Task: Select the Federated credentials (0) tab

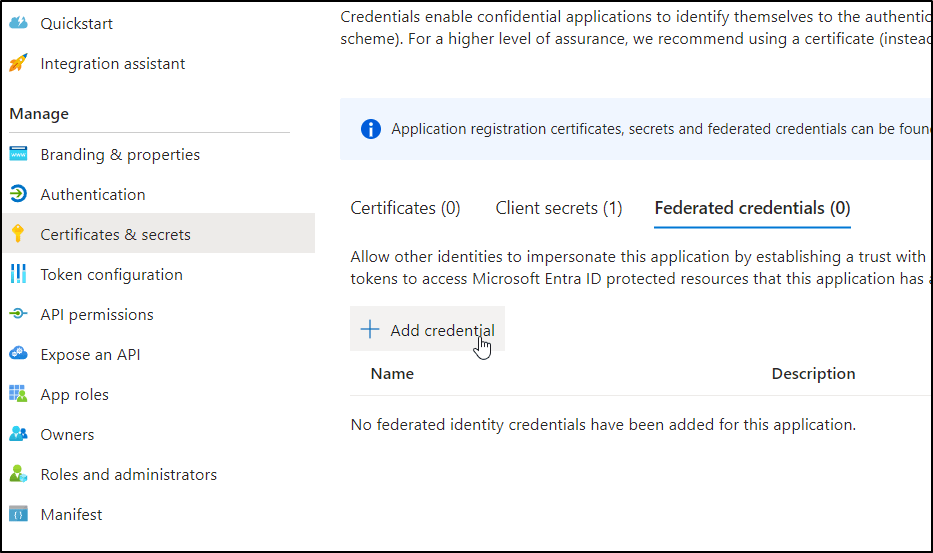Action: click(x=752, y=208)
